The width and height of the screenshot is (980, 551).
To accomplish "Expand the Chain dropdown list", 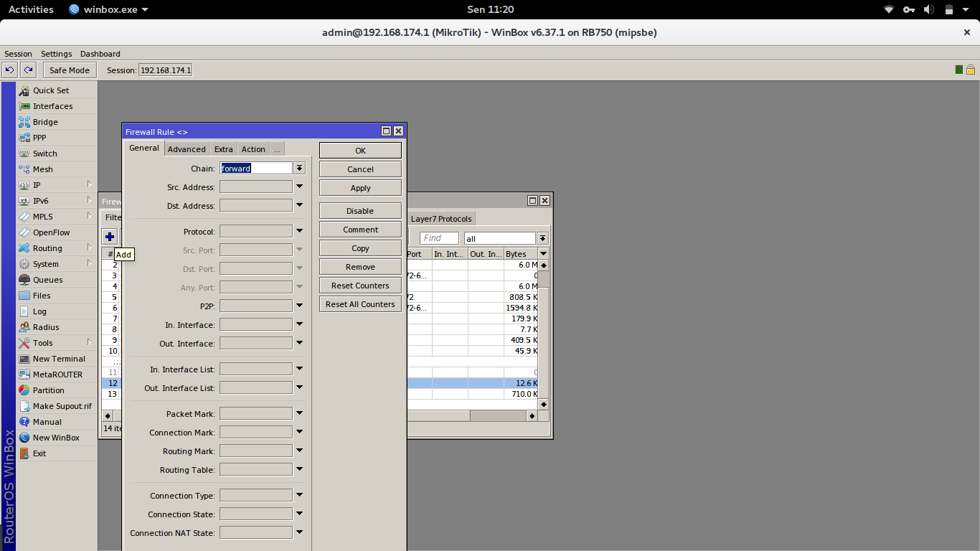I will click(300, 168).
